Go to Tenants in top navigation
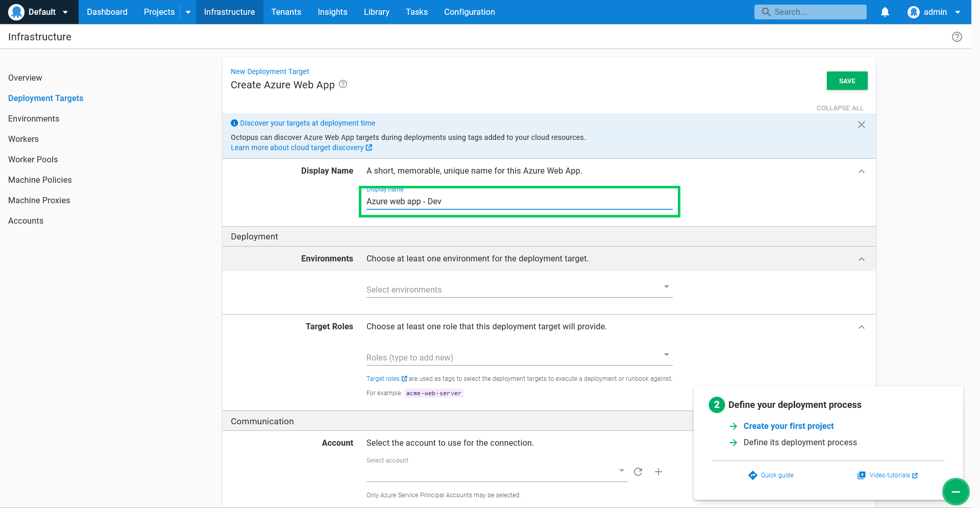This screenshot has height=508, width=980. 286,12
